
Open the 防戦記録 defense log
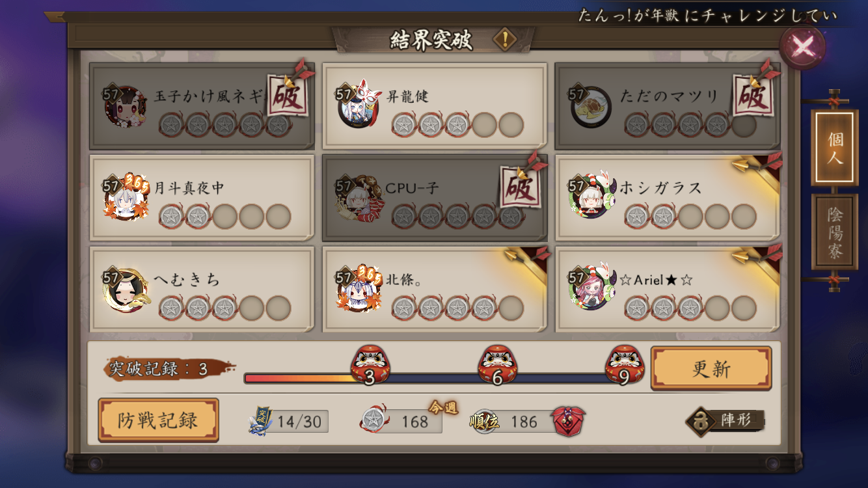(158, 420)
